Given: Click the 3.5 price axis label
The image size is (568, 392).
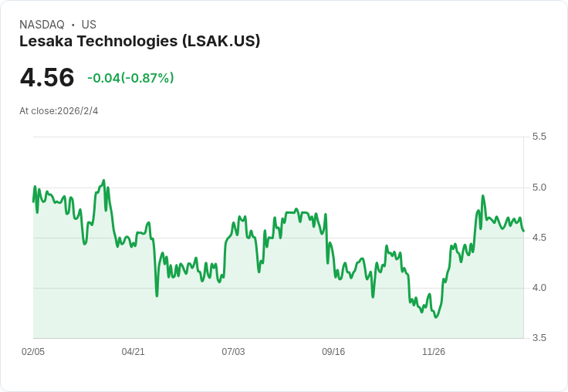Looking at the screenshot, I should pyautogui.click(x=539, y=338).
